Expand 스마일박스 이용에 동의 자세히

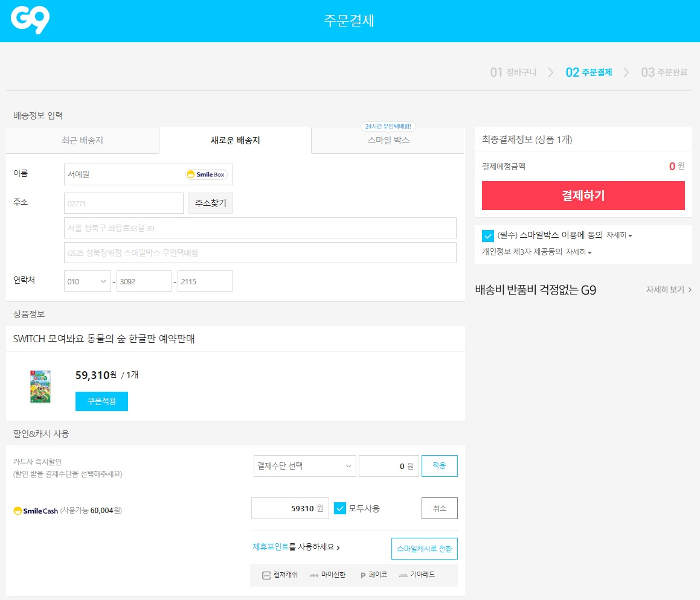618,235
